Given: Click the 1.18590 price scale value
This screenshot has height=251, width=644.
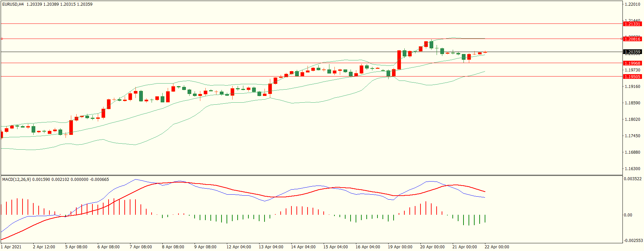Looking at the screenshot, I should tap(632, 103).
